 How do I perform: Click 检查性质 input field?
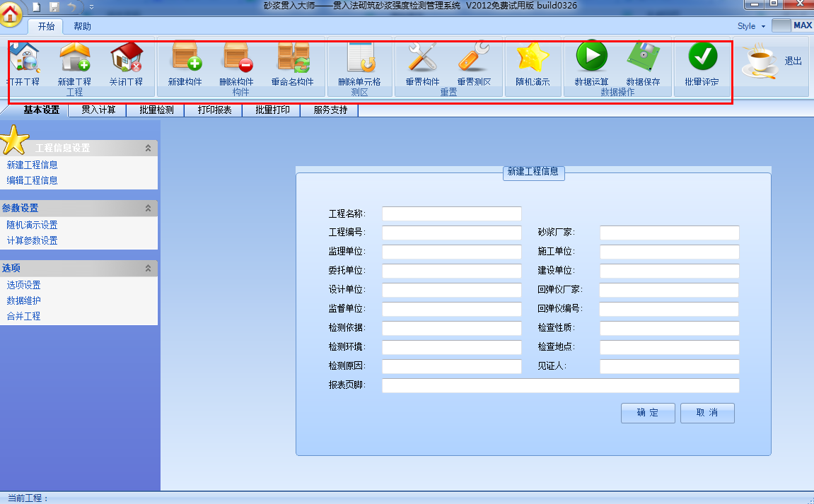[670, 328]
